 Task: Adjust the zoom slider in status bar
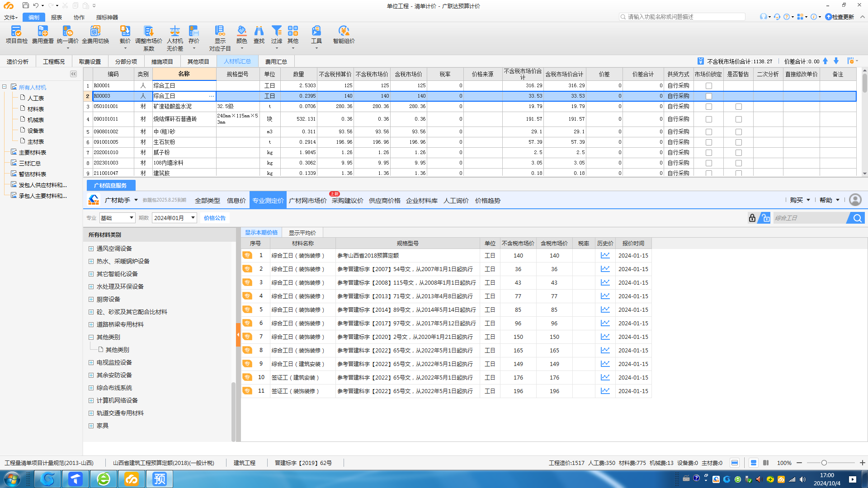coord(824,463)
